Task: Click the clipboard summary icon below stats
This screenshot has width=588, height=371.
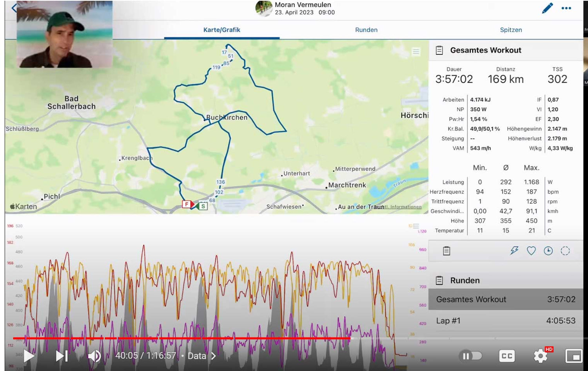Action: [x=446, y=251]
